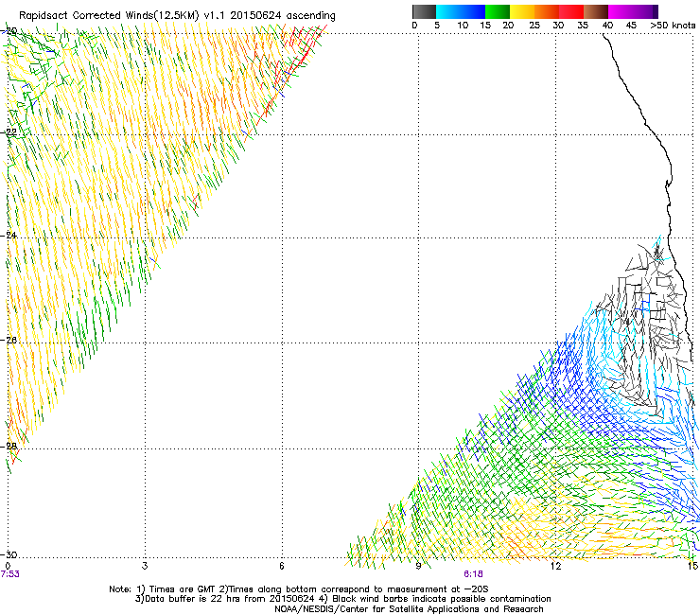This screenshot has width=700, height=615.
Task: Click the -24 latitude axis label
Action: (x=9, y=236)
